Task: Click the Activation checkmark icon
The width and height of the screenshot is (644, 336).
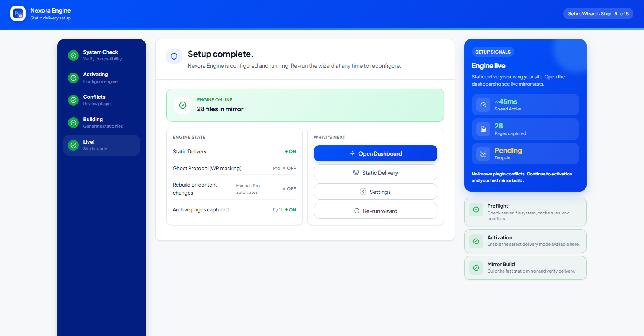Action: 476,241
